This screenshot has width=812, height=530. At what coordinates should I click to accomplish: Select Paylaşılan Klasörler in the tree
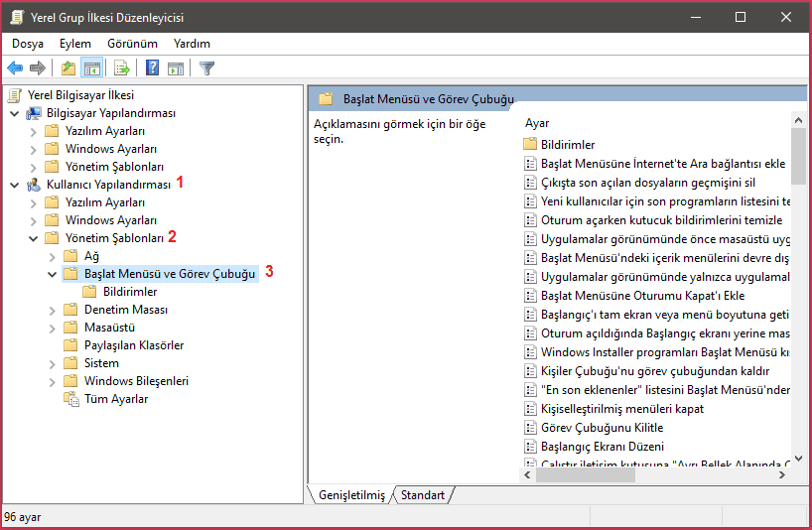134,345
